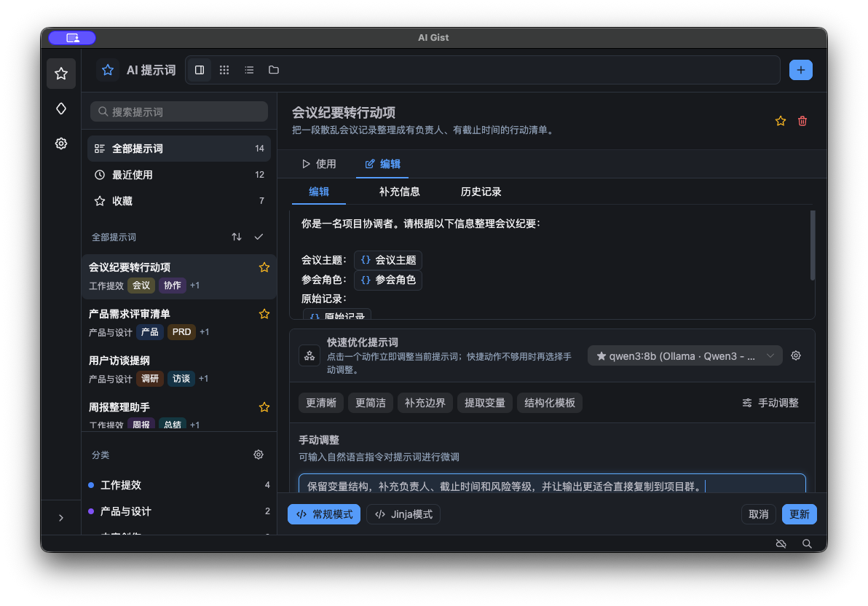Switch to split panel view layout

pyautogui.click(x=200, y=70)
